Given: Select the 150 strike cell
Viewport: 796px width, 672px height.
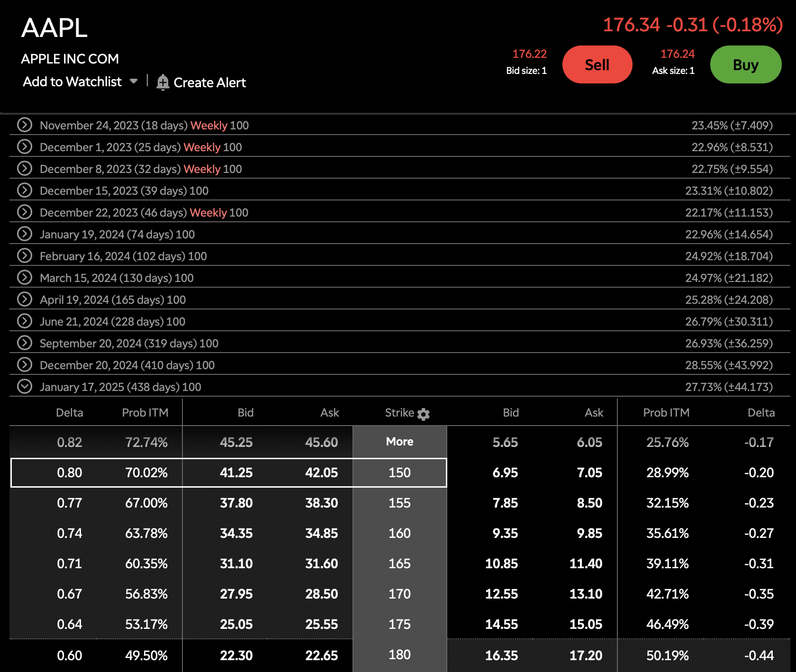Looking at the screenshot, I should 400,472.
